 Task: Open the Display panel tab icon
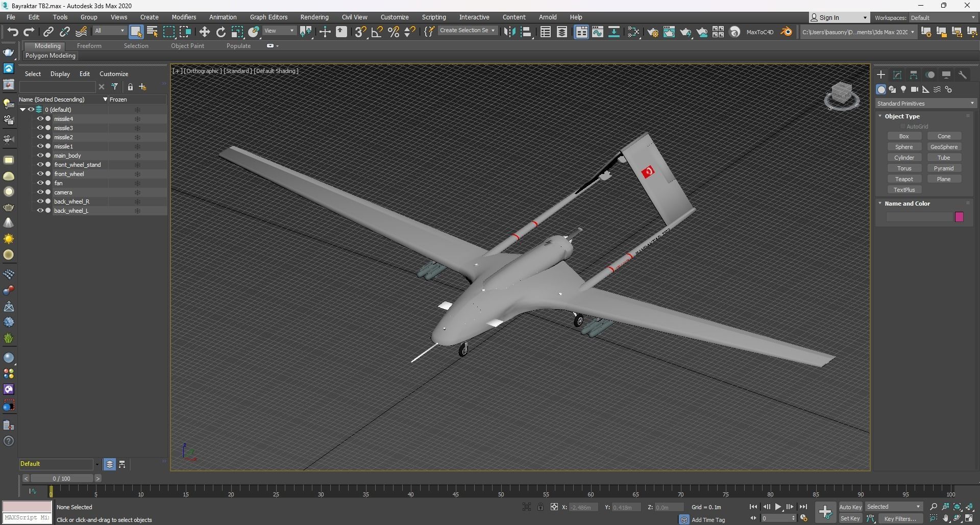(946, 74)
